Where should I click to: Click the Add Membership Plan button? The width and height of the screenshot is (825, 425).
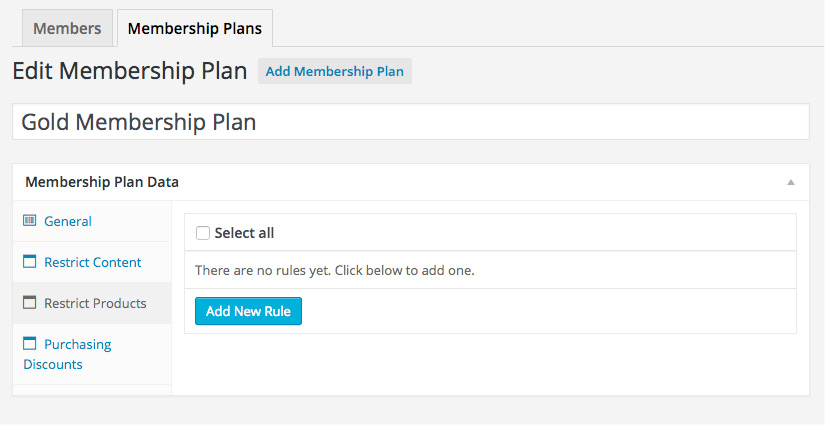pyautogui.click(x=335, y=72)
